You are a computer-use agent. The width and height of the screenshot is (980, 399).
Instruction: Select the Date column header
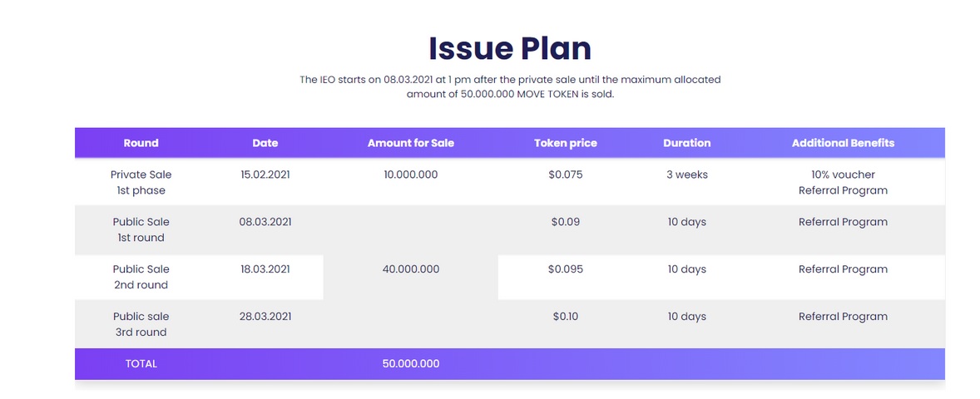[x=265, y=143]
